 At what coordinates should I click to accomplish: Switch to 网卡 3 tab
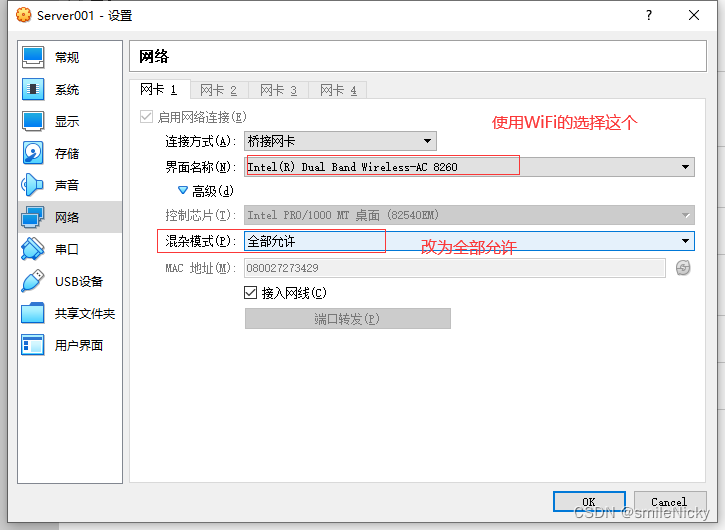(278, 90)
